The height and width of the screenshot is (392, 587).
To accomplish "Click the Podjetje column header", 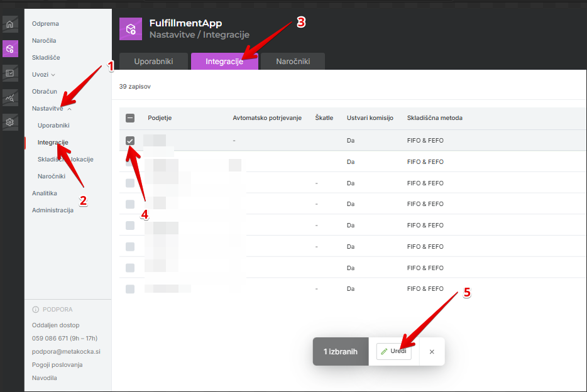I will click(x=160, y=118).
